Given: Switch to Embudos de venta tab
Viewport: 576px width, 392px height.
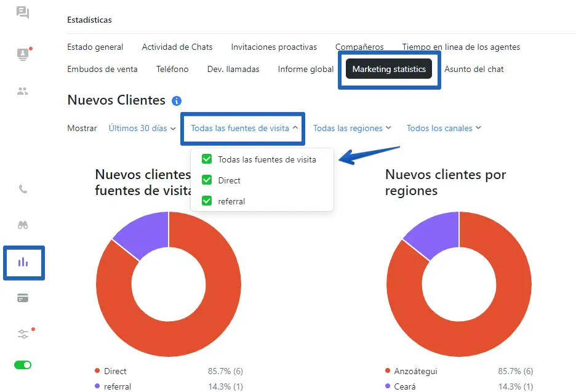Looking at the screenshot, I should pos(102,69).
